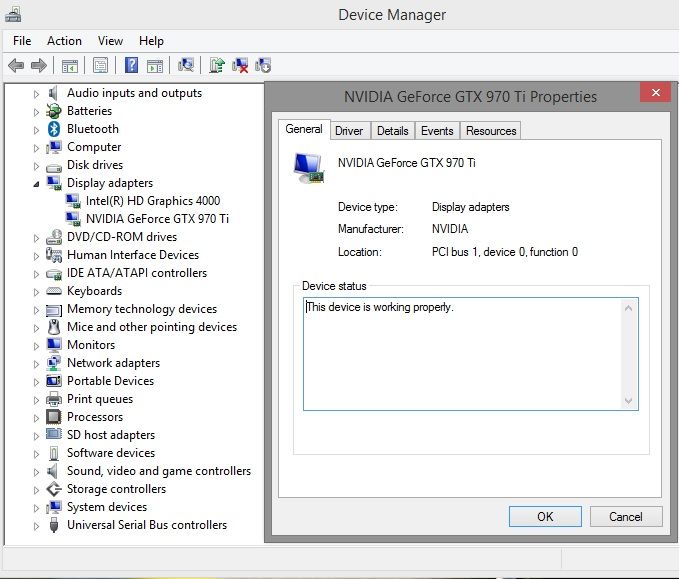The width and height of the screenshot is (679, 579).
Task: Click the Print queues printer icon
Action: [54, 399]
